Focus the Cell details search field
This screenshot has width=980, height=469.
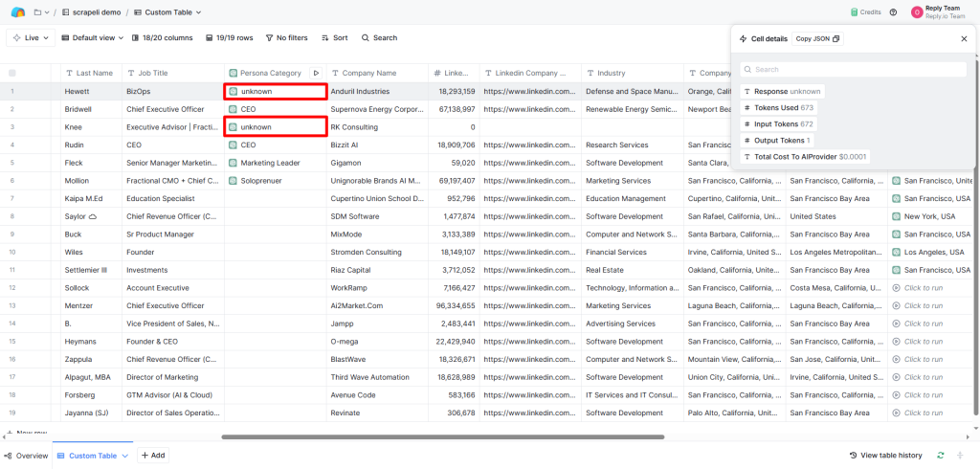click(853, 70)
